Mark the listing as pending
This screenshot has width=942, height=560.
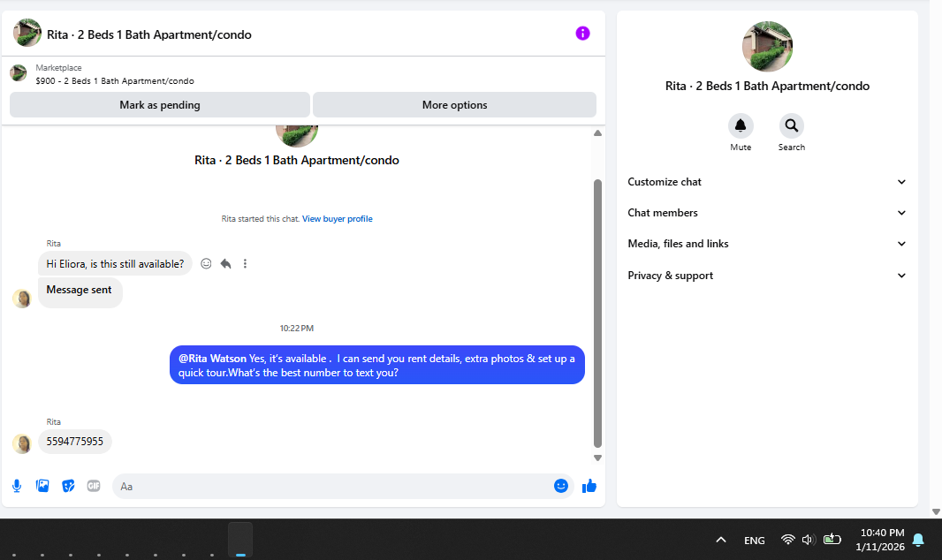160,105
